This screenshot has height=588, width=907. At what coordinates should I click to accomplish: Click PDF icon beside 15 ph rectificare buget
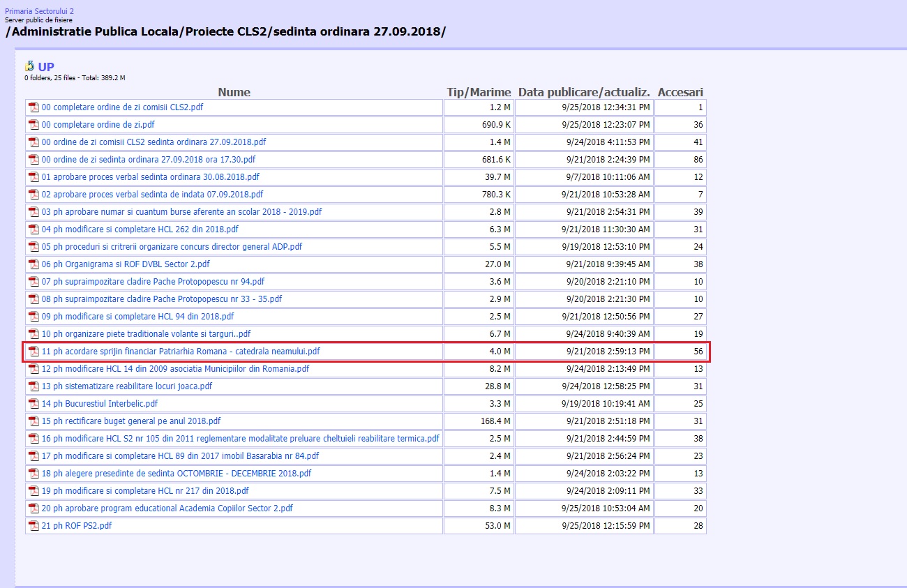pos(33,421)
